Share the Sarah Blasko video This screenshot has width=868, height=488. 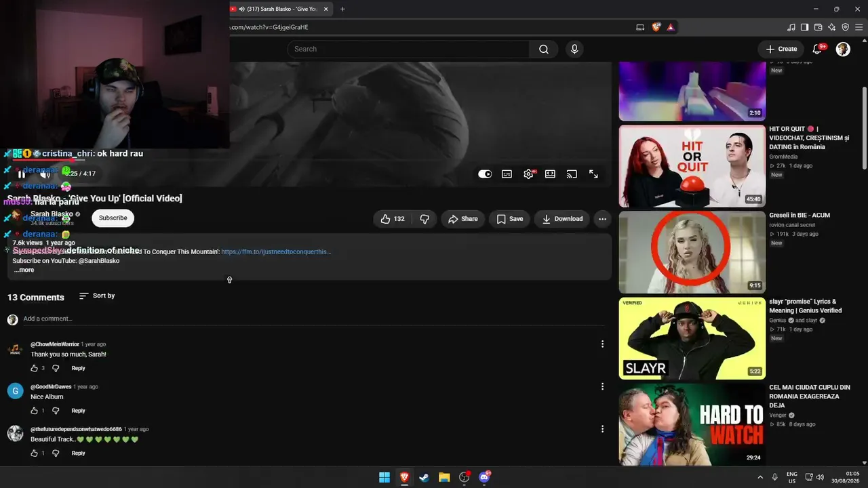coord(462,219)
